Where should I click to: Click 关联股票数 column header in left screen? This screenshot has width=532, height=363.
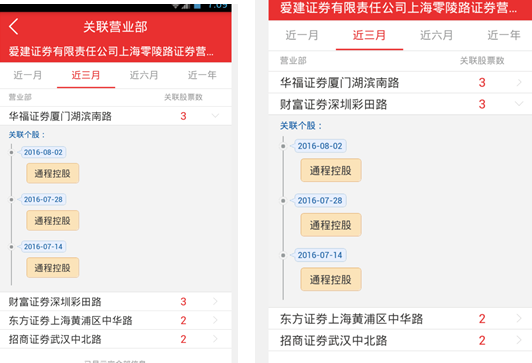click(x=183, y=97)
